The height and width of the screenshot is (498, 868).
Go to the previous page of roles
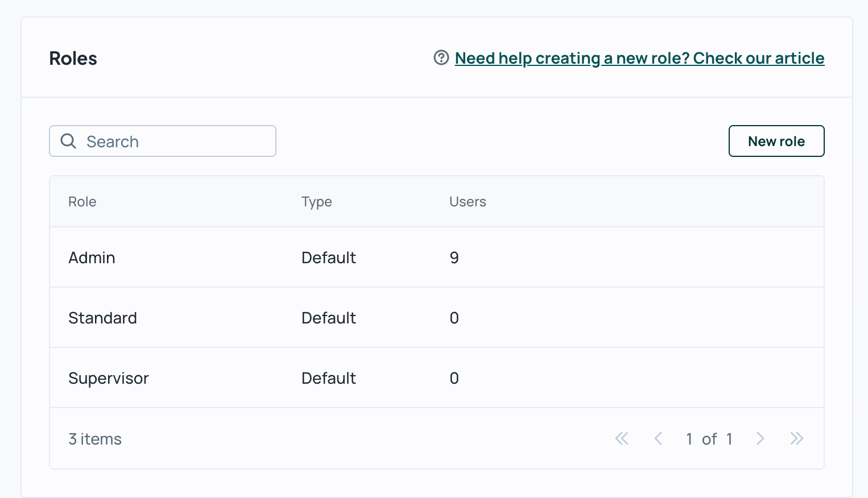coord(658,438)
